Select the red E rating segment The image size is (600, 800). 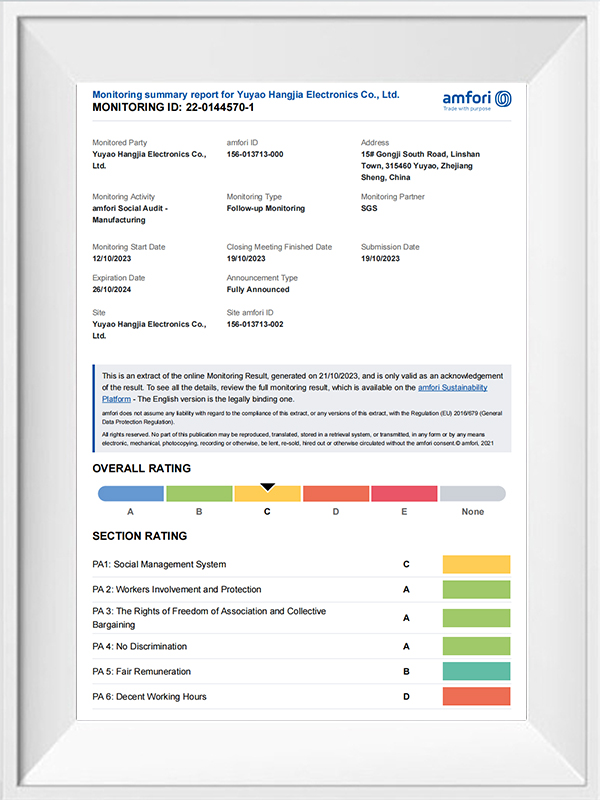tap(404, 494)
